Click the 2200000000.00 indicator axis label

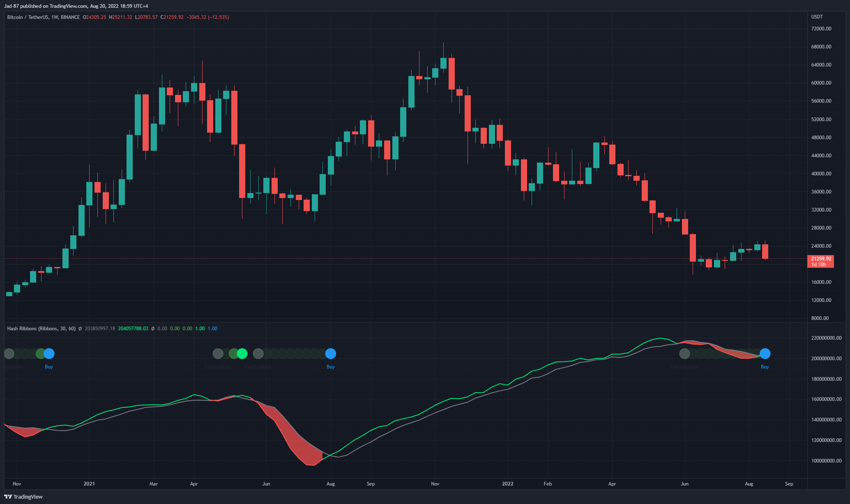point(826,338)
